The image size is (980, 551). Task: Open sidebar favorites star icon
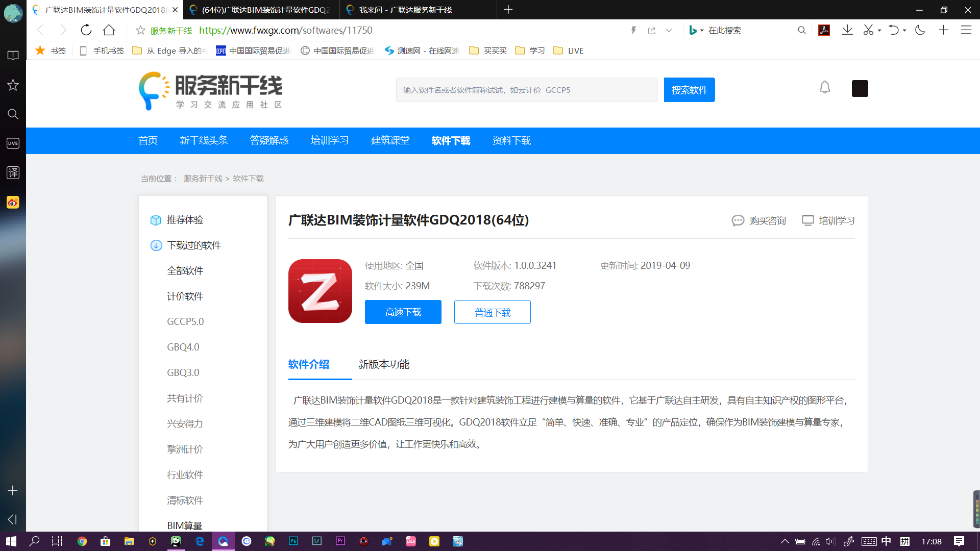pyautogui.click(x=13, y=85)
